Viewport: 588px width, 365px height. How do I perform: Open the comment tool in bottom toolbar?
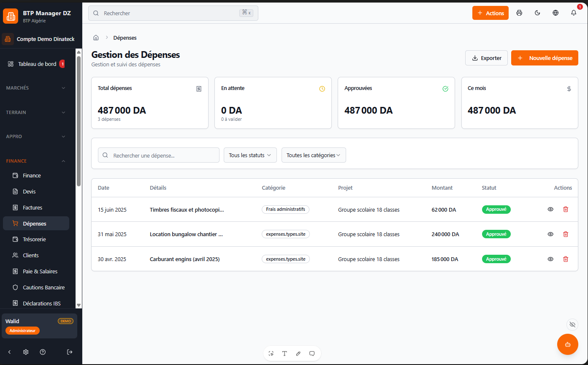pyautogui.click(x=312, y=354)
